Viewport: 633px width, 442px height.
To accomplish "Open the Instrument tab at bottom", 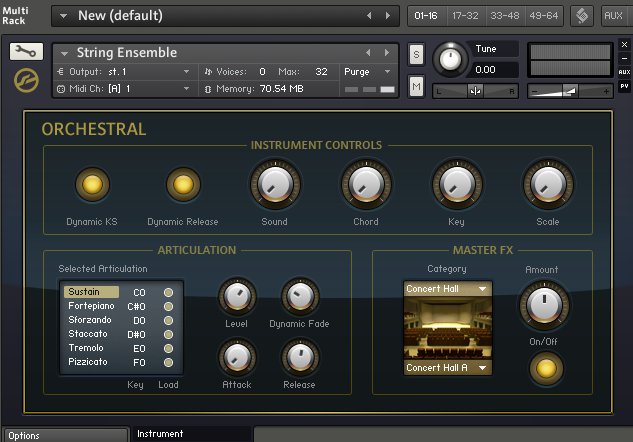I will (191, 434).
